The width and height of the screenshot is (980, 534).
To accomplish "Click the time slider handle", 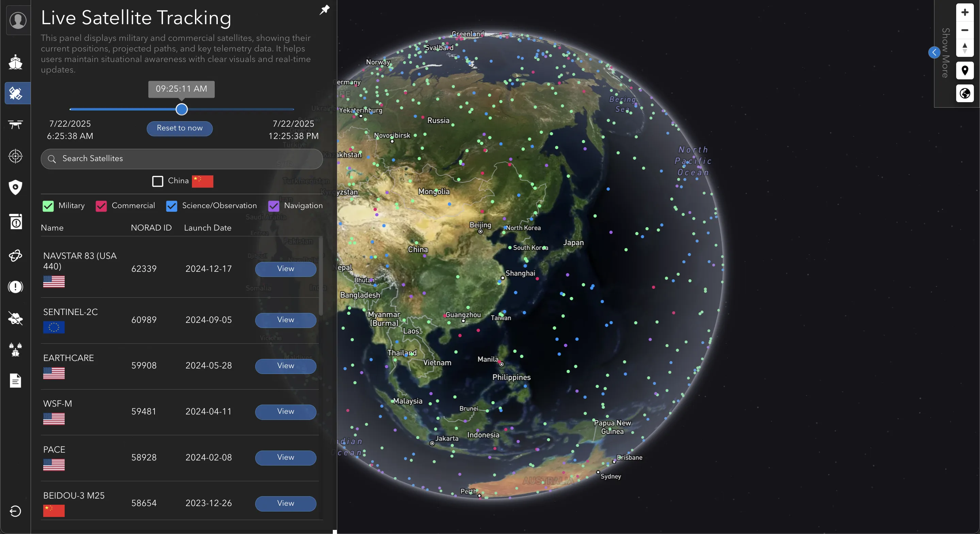I will pos(182,109).
